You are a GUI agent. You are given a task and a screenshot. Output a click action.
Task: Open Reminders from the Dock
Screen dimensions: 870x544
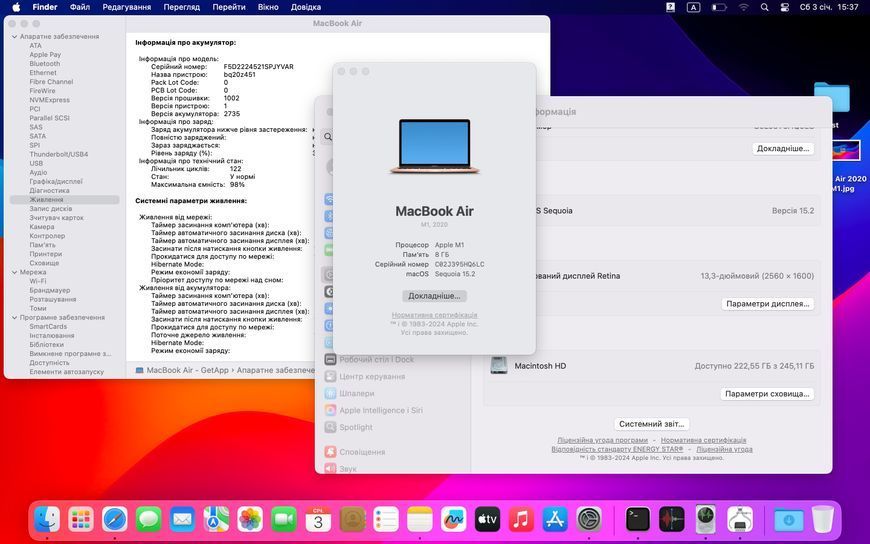coord(386,520)
